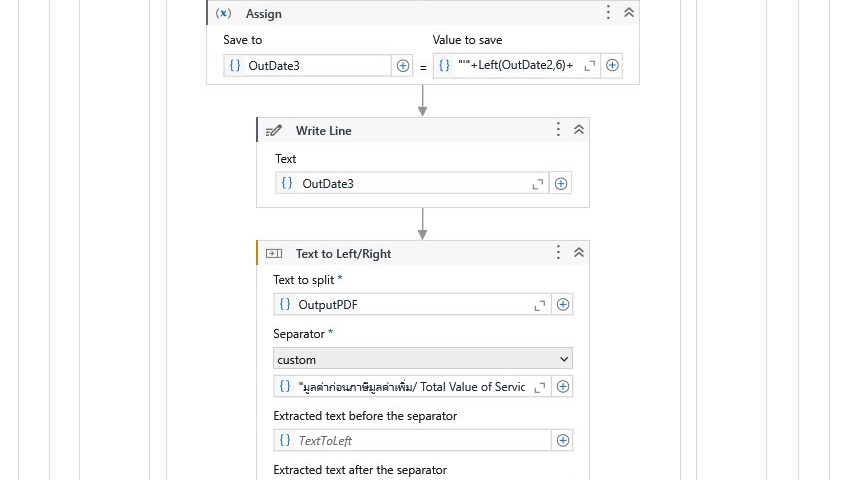Collapse the Assign activity
854x480 pixels.
click(629, 13)
